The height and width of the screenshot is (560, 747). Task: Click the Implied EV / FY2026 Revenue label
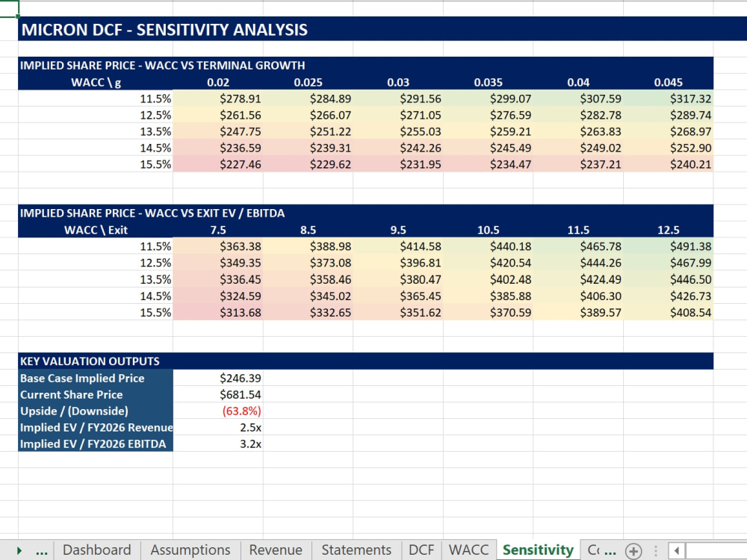click(x=96, y=428)
